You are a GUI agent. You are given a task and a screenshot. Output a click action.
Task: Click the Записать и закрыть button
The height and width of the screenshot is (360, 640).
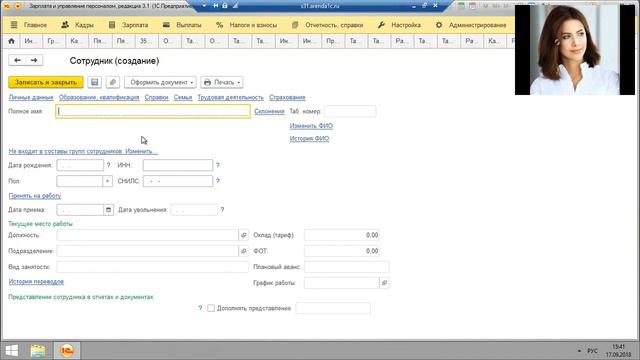click(x=46, y=82)
